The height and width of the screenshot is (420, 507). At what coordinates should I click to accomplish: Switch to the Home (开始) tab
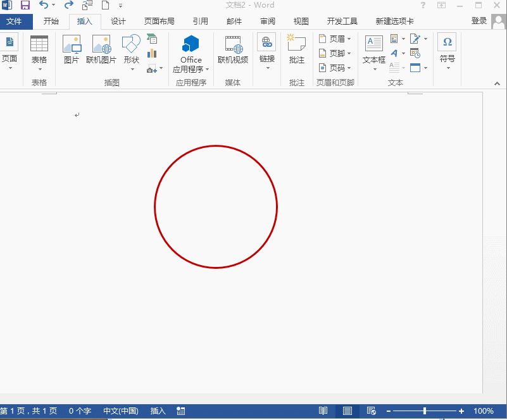tap(51, 22)
